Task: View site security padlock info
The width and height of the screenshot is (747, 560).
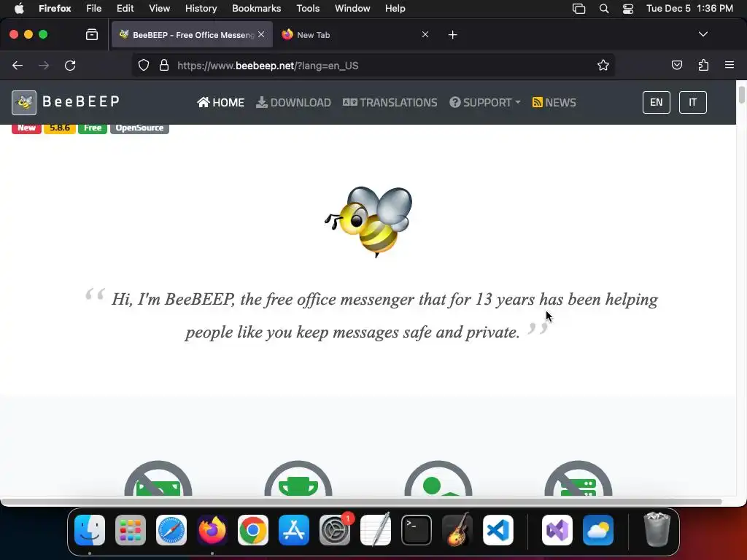Action: tap(164, 66)
